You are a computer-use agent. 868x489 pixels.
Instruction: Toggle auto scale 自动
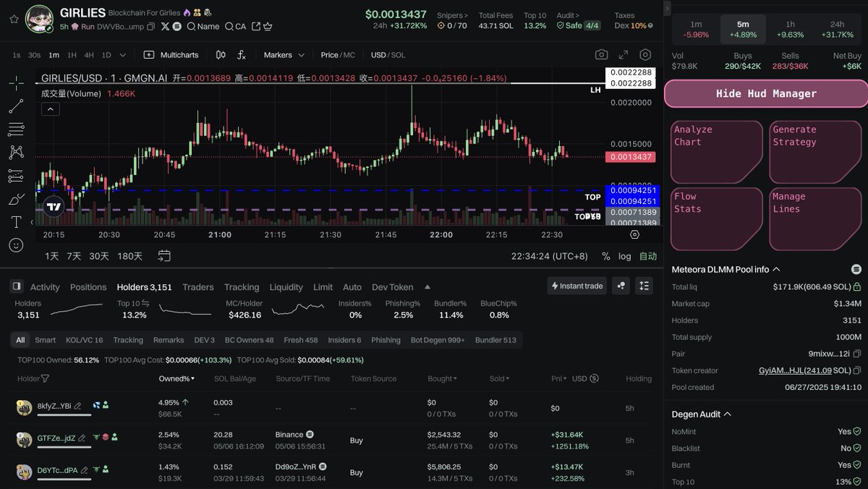648,256
